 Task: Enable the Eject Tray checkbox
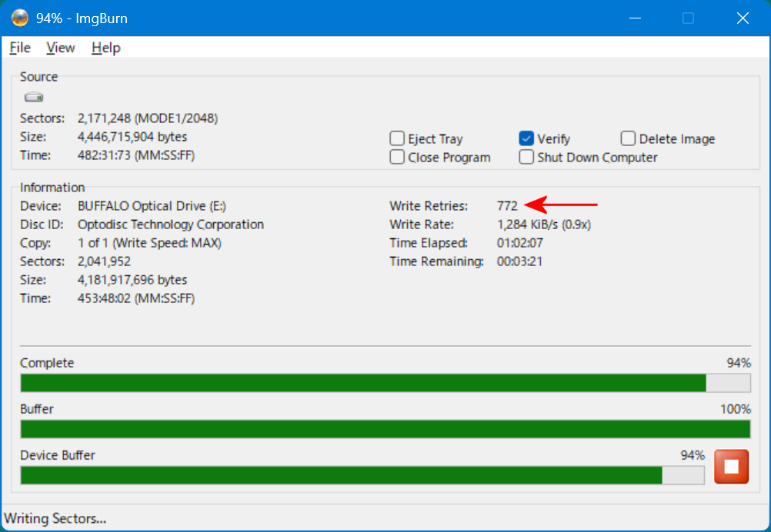point(397,138)
